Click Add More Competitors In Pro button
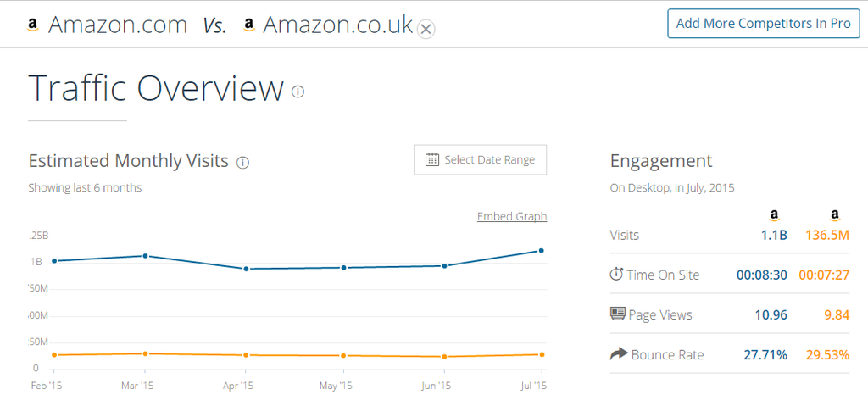868x417 pixels. [x=764, y=23]
